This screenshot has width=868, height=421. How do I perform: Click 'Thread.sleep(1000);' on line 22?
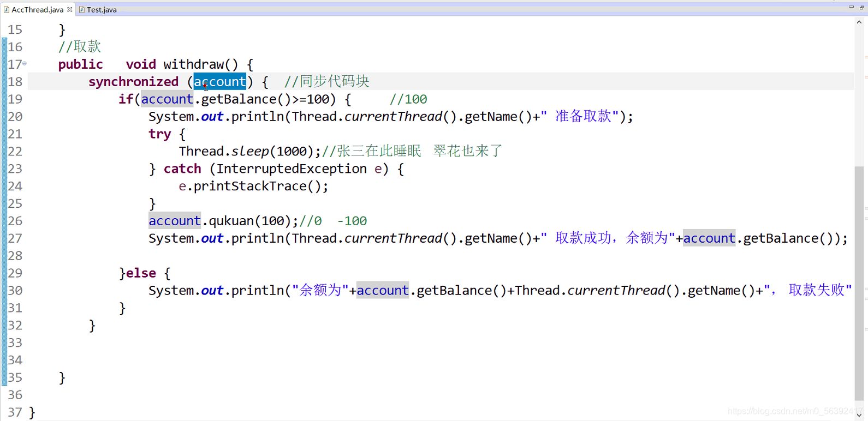coord(250,151)
